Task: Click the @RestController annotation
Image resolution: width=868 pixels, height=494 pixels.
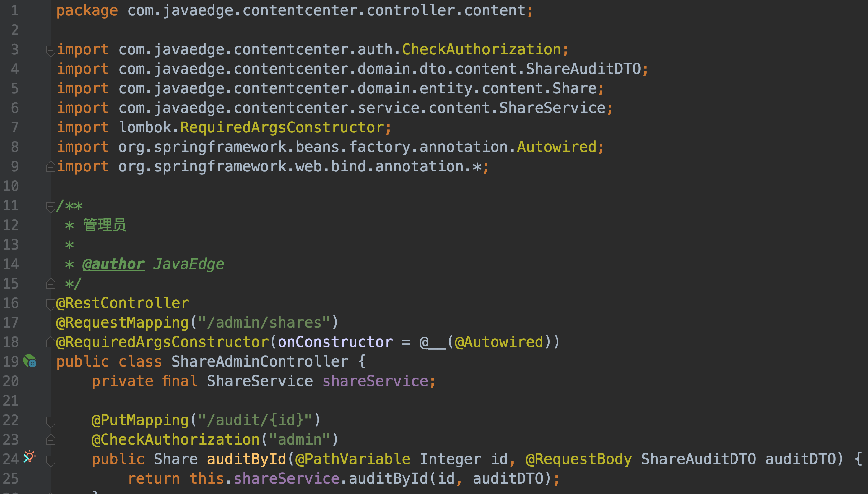Action: point(122,303)
